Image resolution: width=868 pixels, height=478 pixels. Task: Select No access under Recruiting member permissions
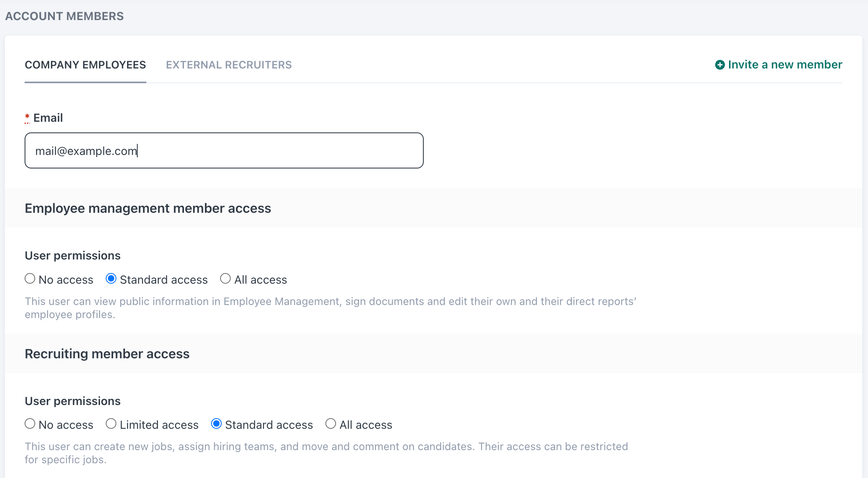click(x=30, y=424)
